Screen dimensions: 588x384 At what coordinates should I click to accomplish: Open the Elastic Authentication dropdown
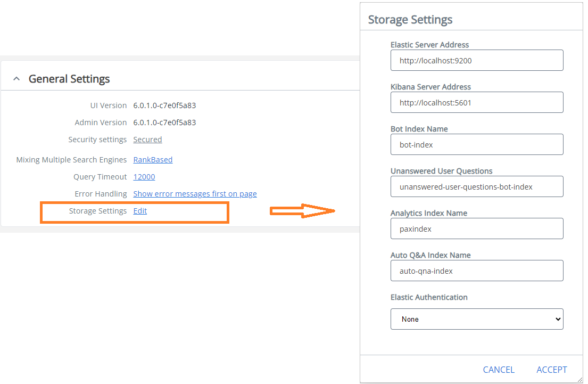point(476,319)
